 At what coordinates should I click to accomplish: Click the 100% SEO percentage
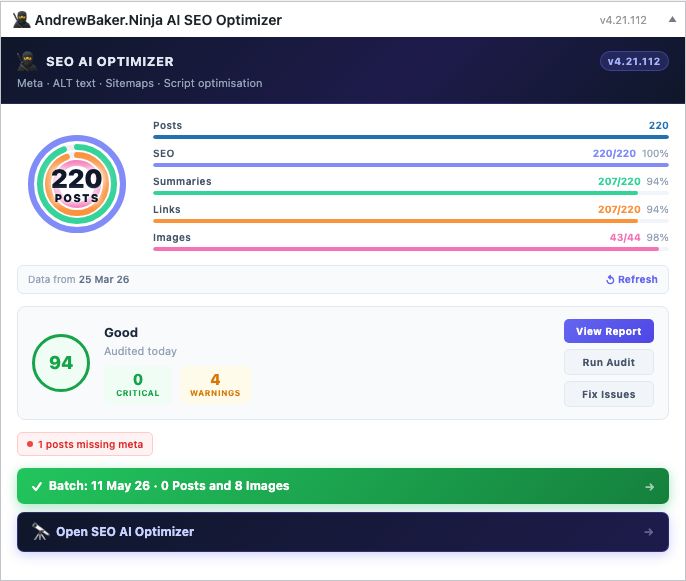tap(655, 154)
